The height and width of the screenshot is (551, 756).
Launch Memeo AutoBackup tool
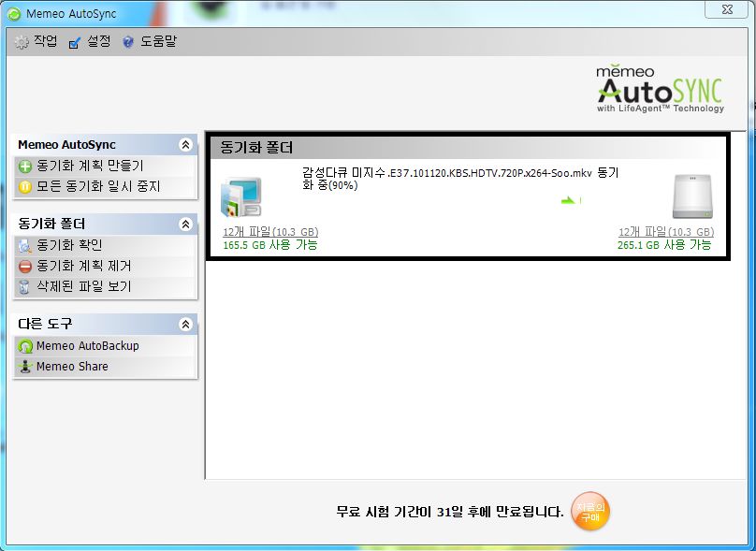(88, 346)
